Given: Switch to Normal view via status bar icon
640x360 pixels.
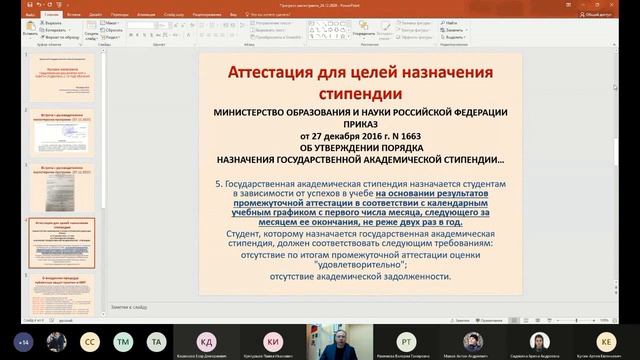Looking at the screenshot, I should point(514,320).
